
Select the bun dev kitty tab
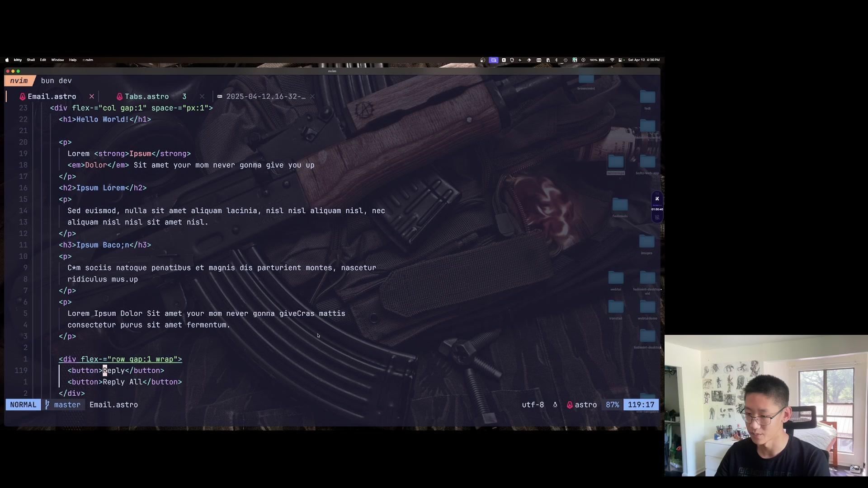coord(56,80)
